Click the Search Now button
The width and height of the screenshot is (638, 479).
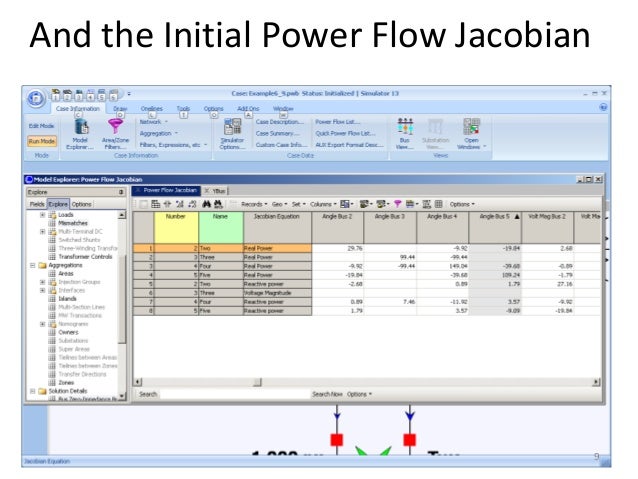(x=327, y=394)
